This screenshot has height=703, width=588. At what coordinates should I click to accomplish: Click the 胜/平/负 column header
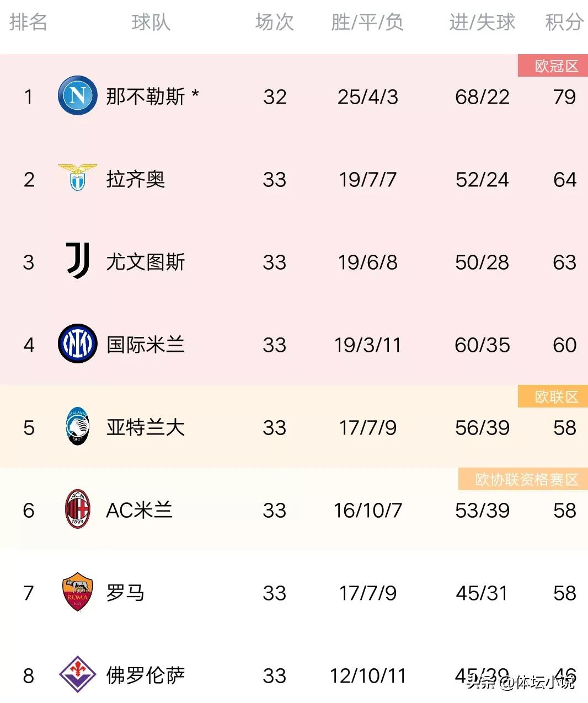[x=367, y=23]
